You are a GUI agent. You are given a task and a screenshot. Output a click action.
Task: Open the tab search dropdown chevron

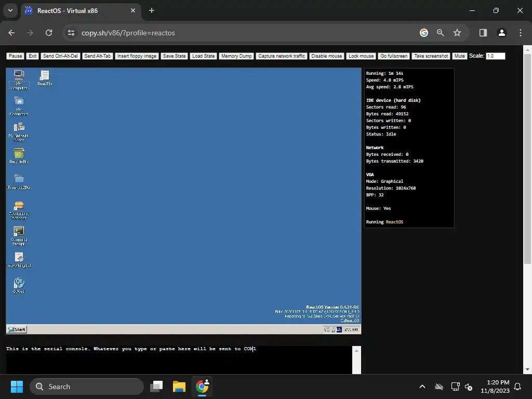[x=10, y=10]
